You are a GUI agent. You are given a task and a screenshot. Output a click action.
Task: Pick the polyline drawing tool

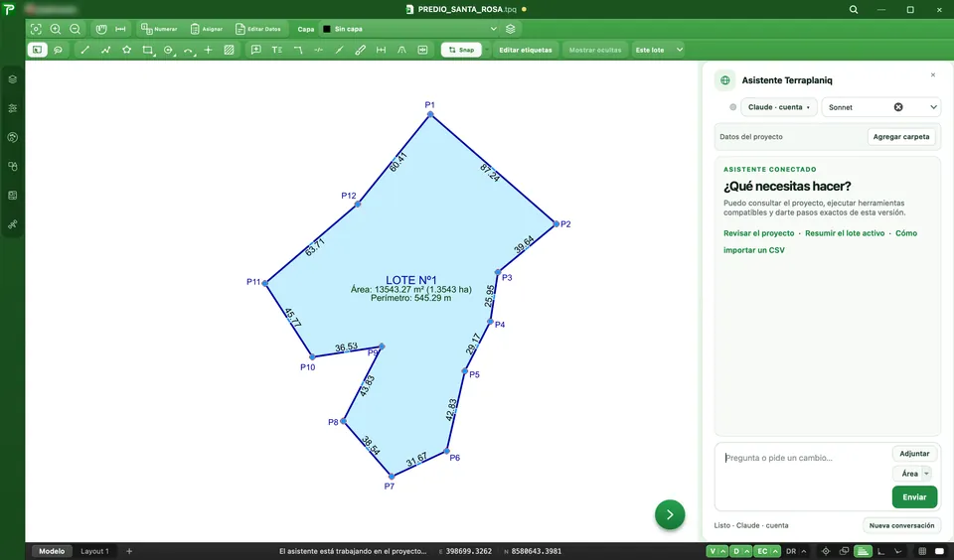106,50
